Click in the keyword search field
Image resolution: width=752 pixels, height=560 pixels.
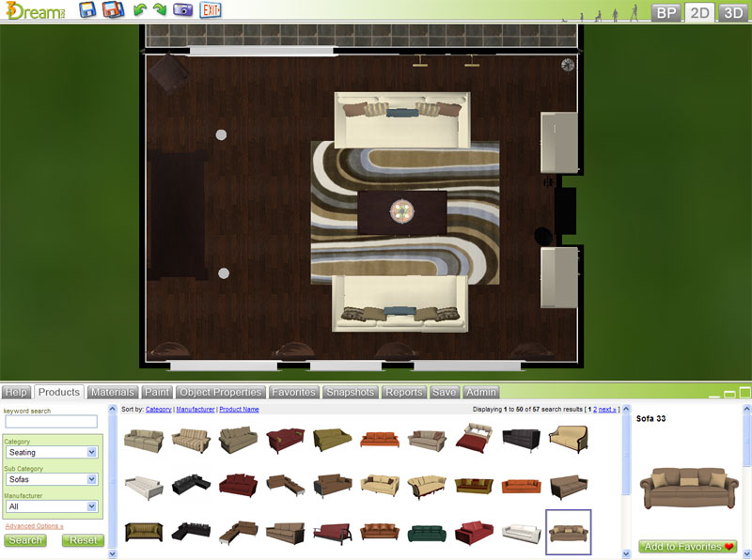pos(51,422)
